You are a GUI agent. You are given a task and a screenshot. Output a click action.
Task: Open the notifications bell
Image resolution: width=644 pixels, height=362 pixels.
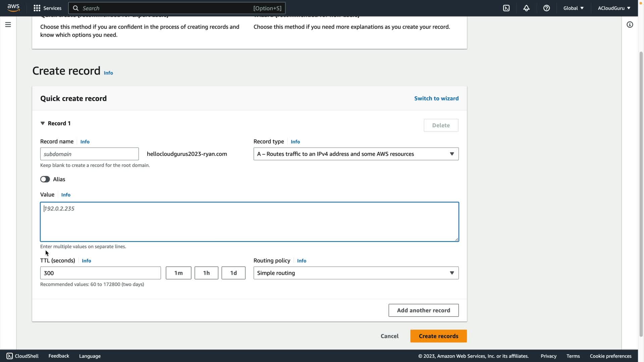526,8
